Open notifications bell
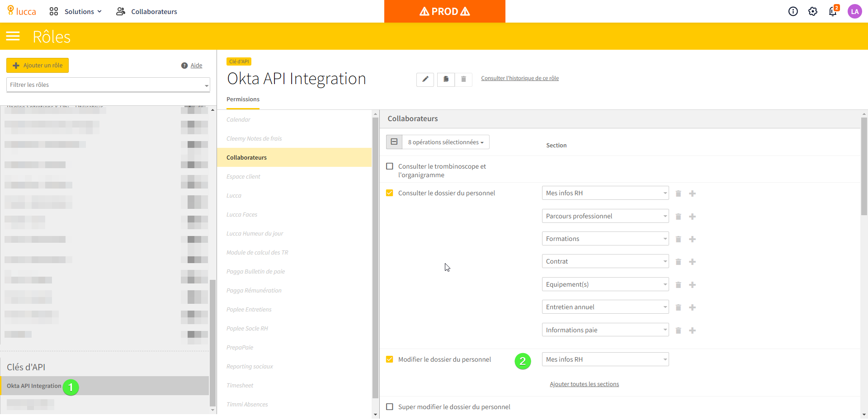This screenshot has height=420, width=868. (833, 11)
